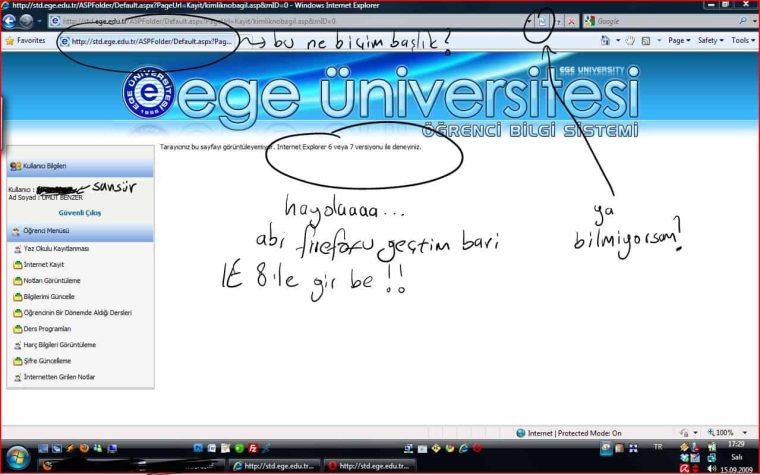Click the Compatibility View icon in address bar
Image resolution: width=760 pixels, height=475 pixels.
[x=541, y=20]
